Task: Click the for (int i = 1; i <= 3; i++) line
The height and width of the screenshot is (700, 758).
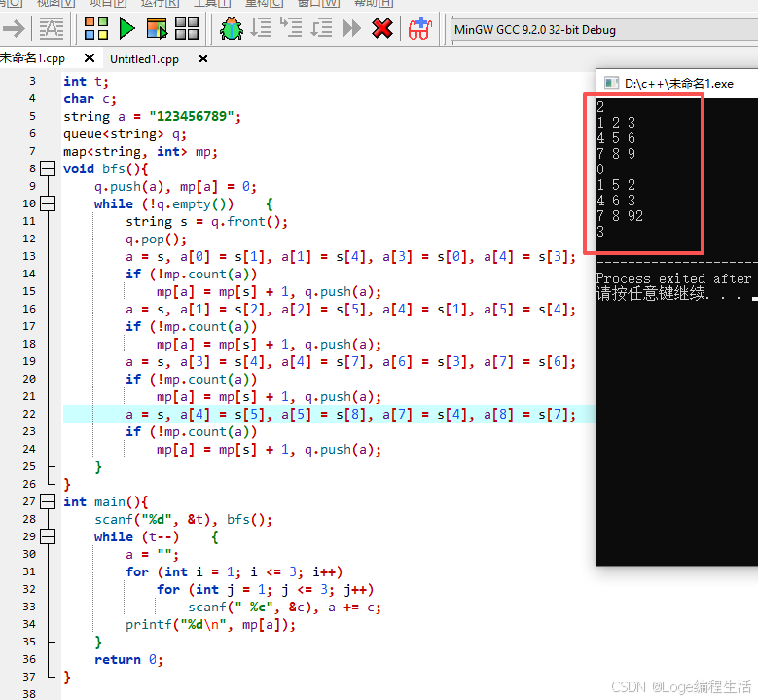Action: [234, 571]
